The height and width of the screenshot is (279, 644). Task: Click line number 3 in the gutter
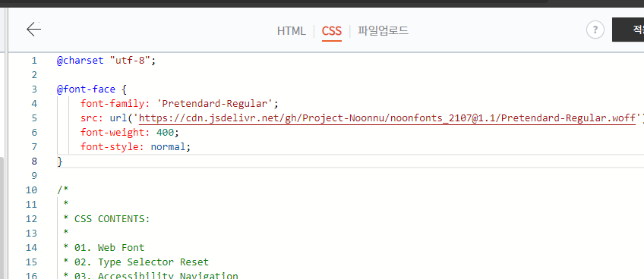point(34,89)
